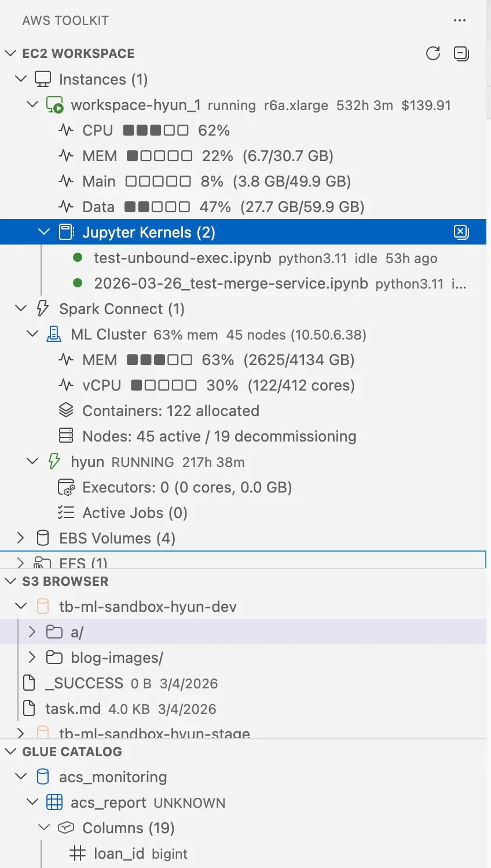Click the Instances monitor icon
The image size is (491, 868).
[x=43, y=79]
